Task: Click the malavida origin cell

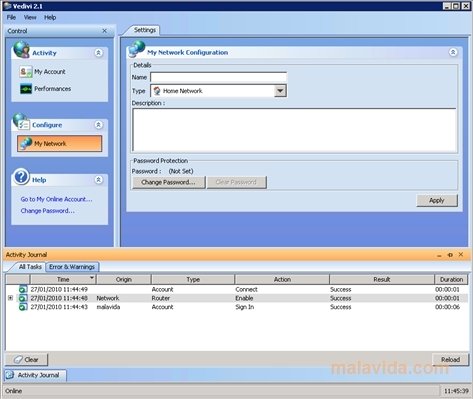Action: [x=108, y=307]
